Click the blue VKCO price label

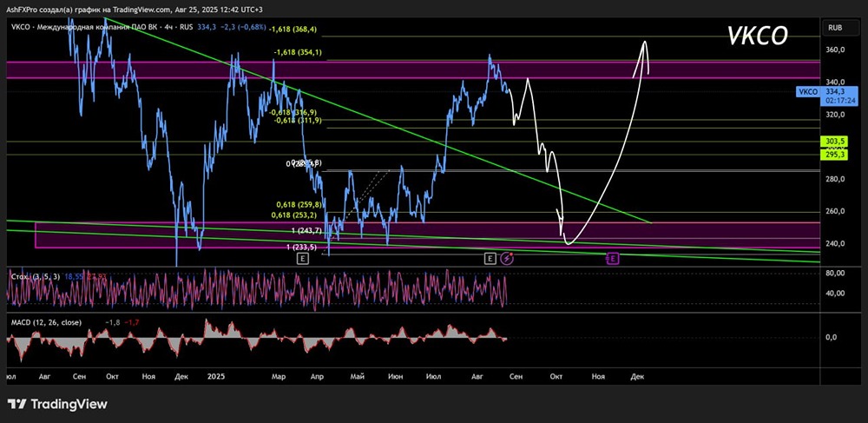[x=806, y=92]
